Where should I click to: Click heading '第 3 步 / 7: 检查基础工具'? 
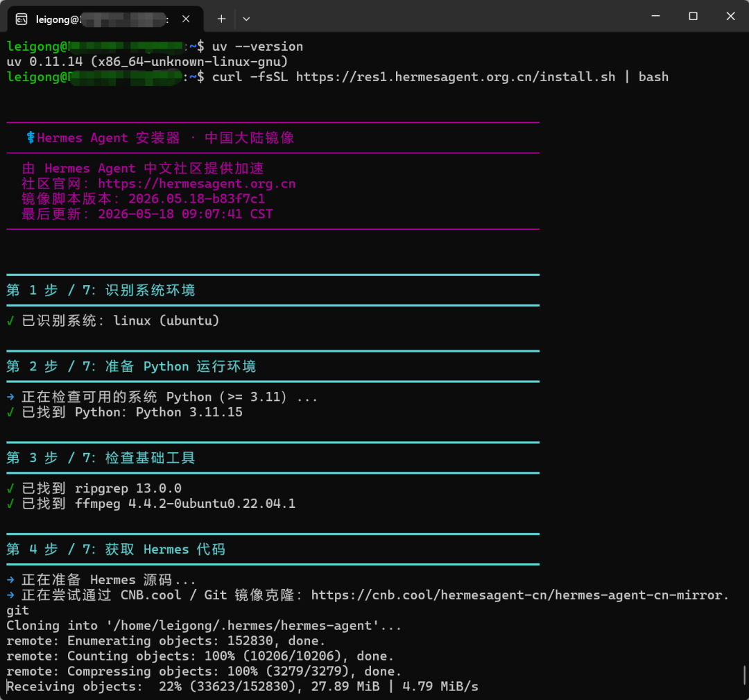pyautogui.click(x=101, y=458)
